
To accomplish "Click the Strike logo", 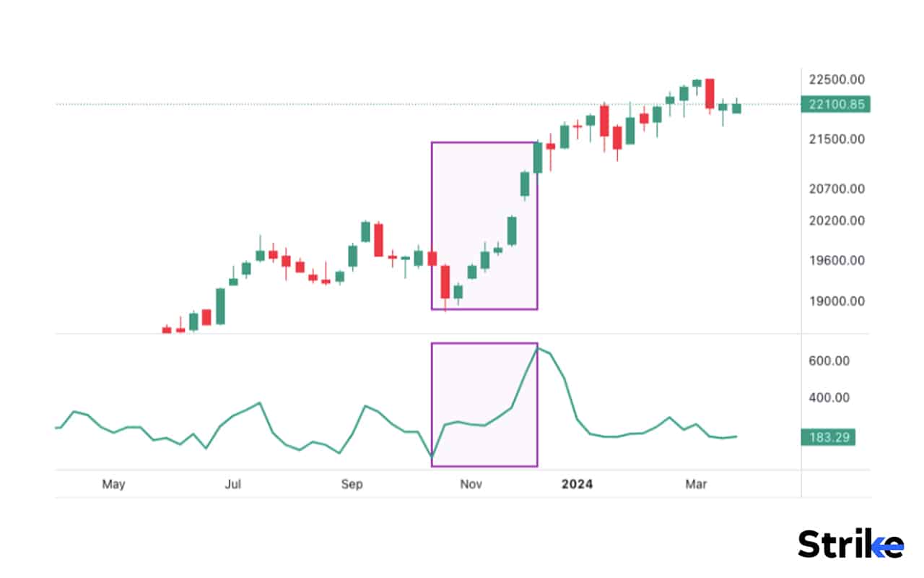I will pyautogui.click(x=850, y=543).
